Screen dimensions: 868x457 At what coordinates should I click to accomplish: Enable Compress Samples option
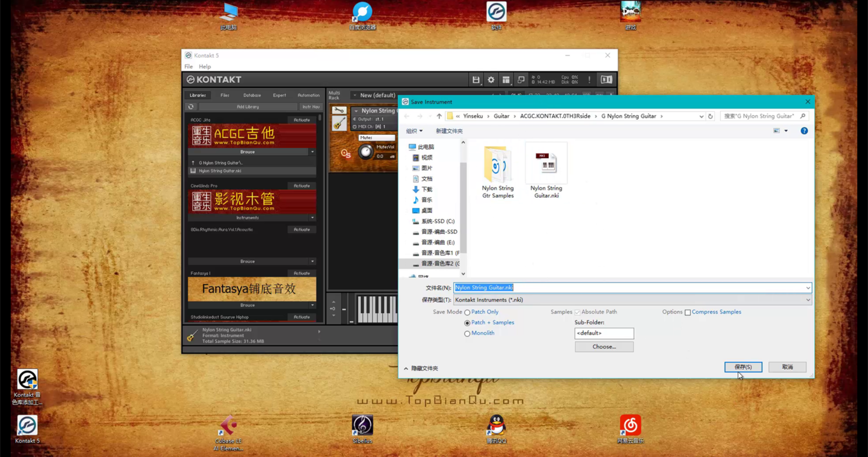pyautogui.click(x=688, y=312)
